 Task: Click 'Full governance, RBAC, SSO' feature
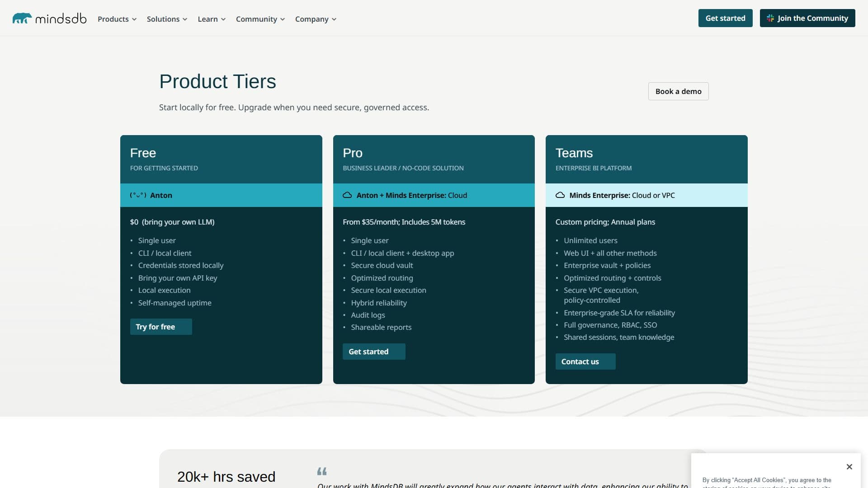click(610, 325)
